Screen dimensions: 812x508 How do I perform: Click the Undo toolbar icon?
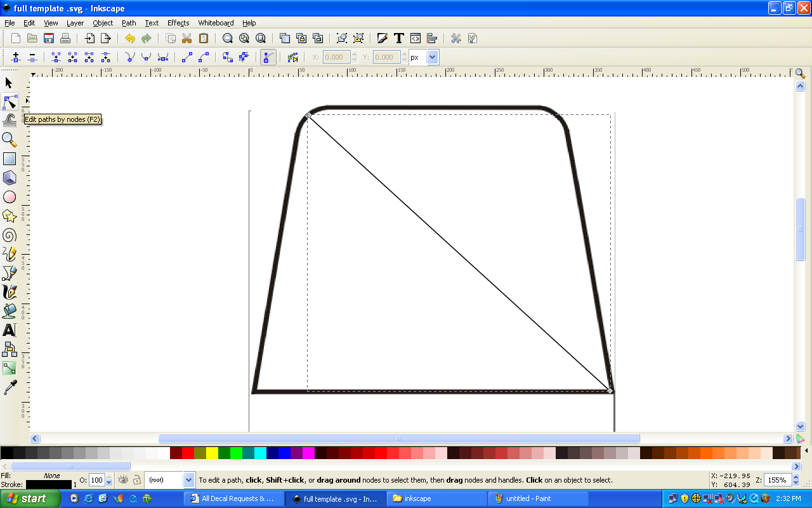tap(130, 38)
